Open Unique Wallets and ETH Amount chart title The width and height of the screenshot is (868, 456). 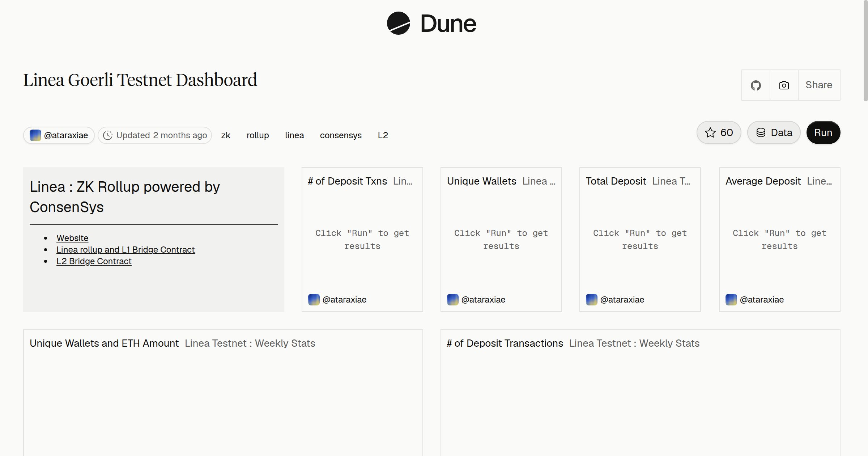pos(104,343)
